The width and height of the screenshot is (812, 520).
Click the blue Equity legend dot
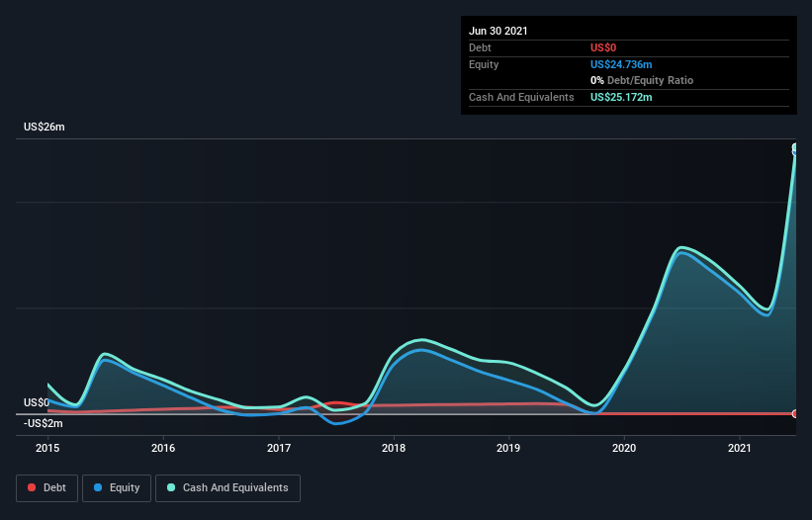pyautogui.click(x=98, y=487)
